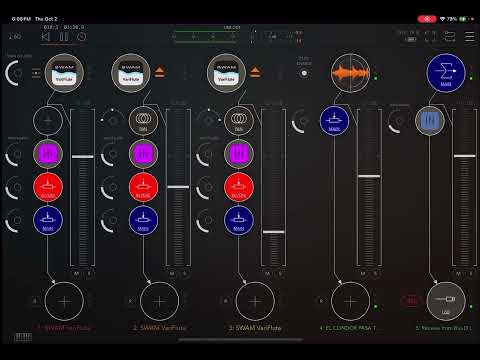Add effect in channel 1 empty slot

click(x=48, y=121)
